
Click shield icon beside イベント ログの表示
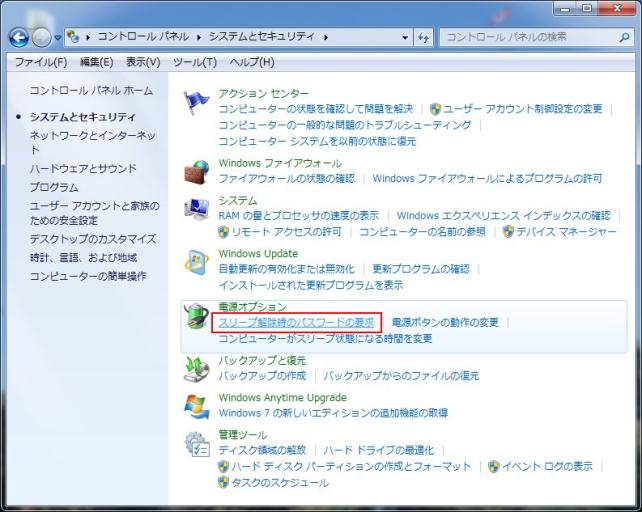[x=494, y=466]
